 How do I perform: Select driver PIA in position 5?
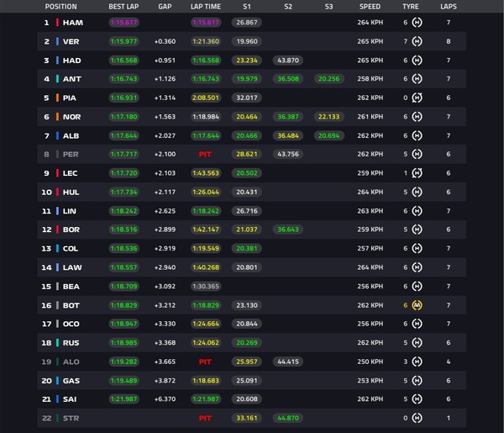pos(70,98)
